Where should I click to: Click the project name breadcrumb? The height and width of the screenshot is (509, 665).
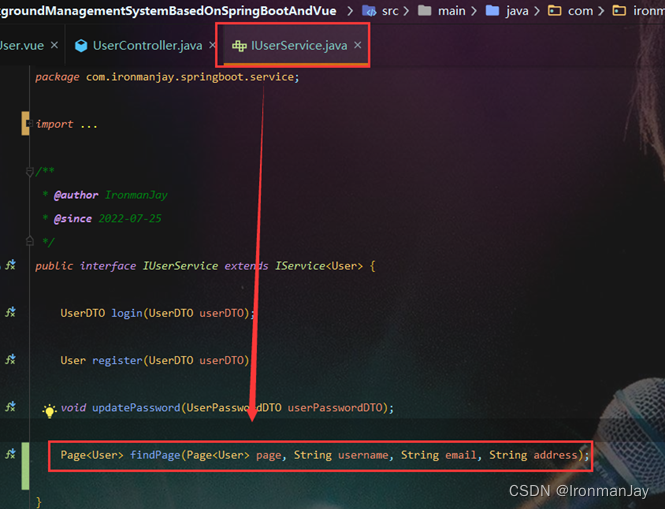pyautogui.click(x=168, y=11)
